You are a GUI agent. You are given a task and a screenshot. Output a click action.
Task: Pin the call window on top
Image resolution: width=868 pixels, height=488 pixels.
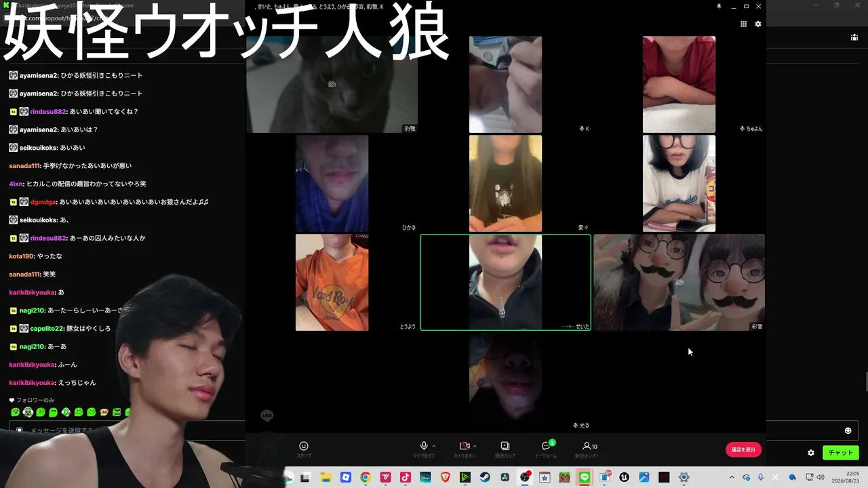(x=719, y=6)
